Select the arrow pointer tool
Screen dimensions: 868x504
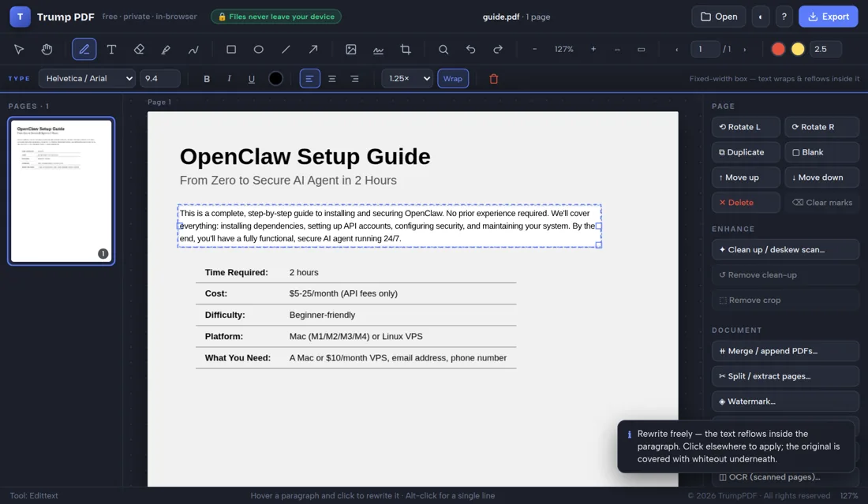coord(19,49)
